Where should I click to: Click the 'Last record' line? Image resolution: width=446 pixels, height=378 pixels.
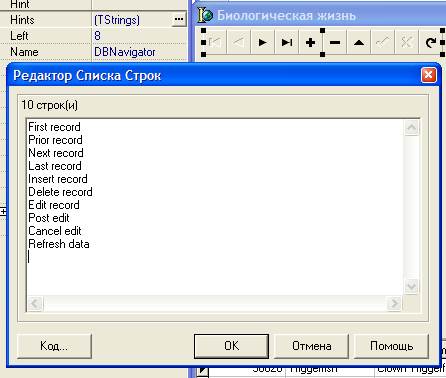(x=55, y=166)
